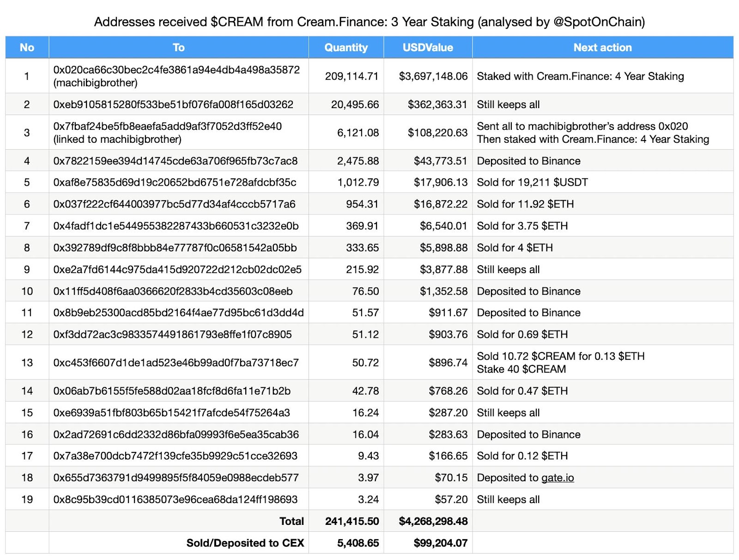Select the 'USDValue' column header
Image resolution: width=739 pixels, height=560 pixels.
428,48
